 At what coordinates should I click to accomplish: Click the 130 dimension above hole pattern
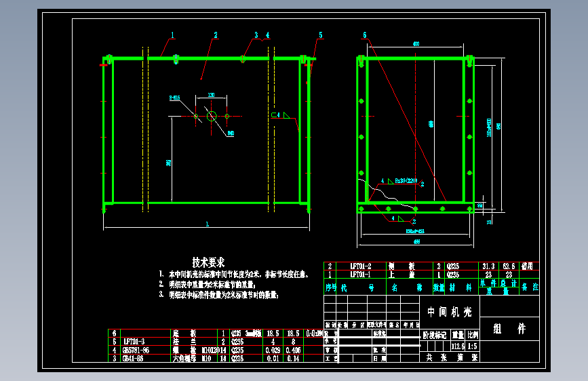pos(211,95)
